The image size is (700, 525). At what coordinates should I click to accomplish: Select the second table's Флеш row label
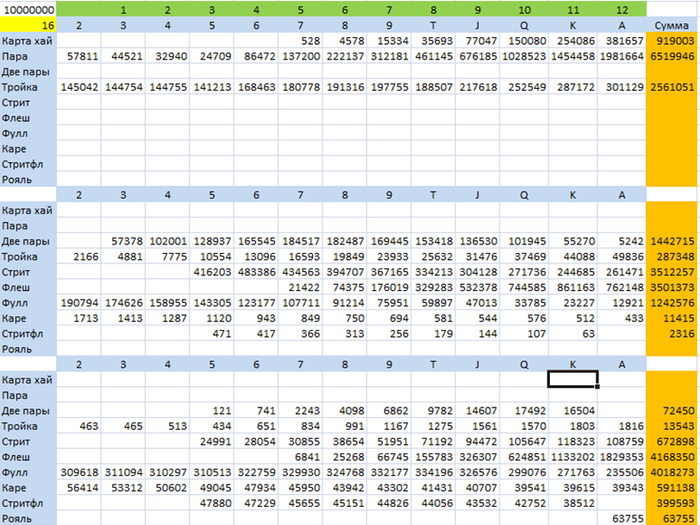coord(28,288)
